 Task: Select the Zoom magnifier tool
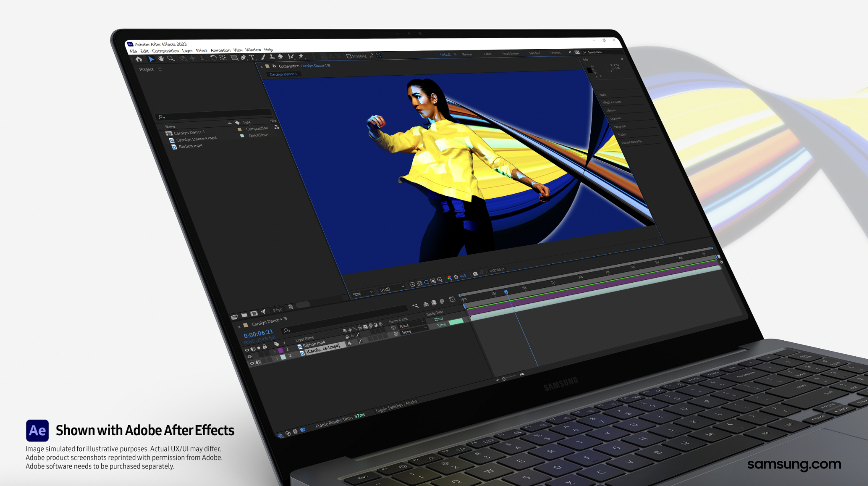click(x=171, y=58)
